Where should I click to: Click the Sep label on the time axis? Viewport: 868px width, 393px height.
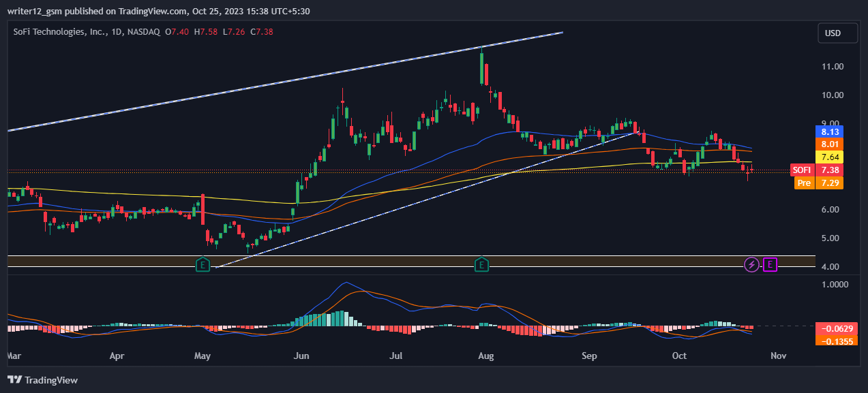click(x=590, y=356)
